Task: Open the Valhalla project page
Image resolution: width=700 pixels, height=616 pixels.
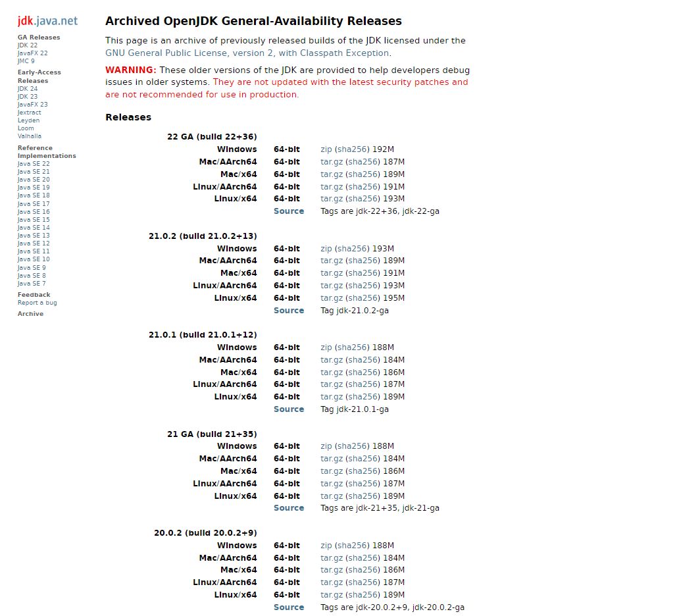Action: pyautogui.click(x=30, y=136)
